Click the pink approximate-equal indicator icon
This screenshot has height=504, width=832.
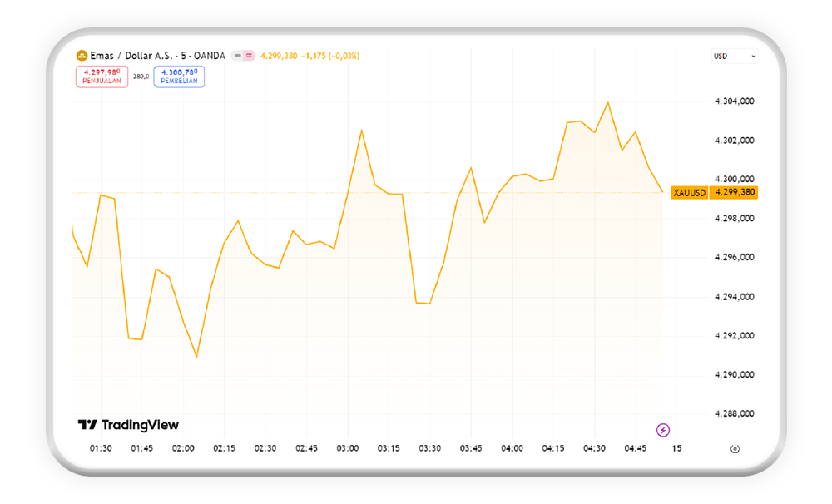pyautogui.click(x=249, y=56)
